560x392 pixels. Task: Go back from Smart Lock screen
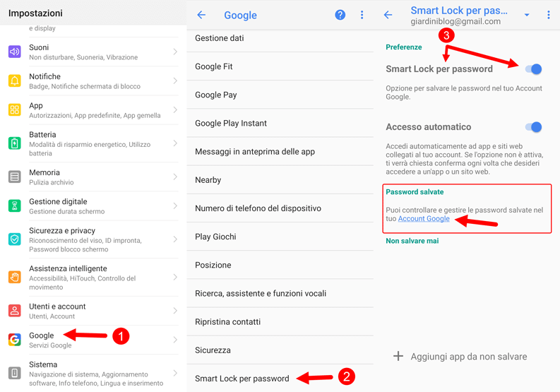tap(388, 15)
